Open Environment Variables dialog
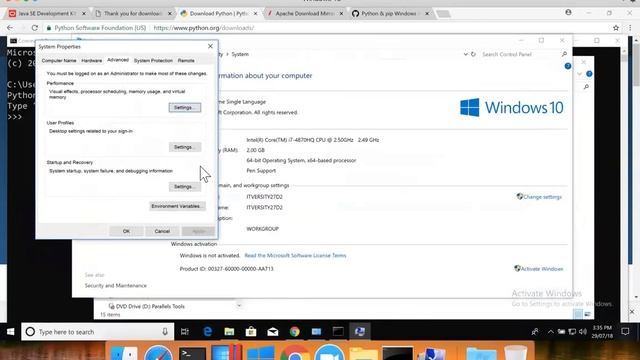This screenshot has height=360, width=640. click(x=177, y=206)
